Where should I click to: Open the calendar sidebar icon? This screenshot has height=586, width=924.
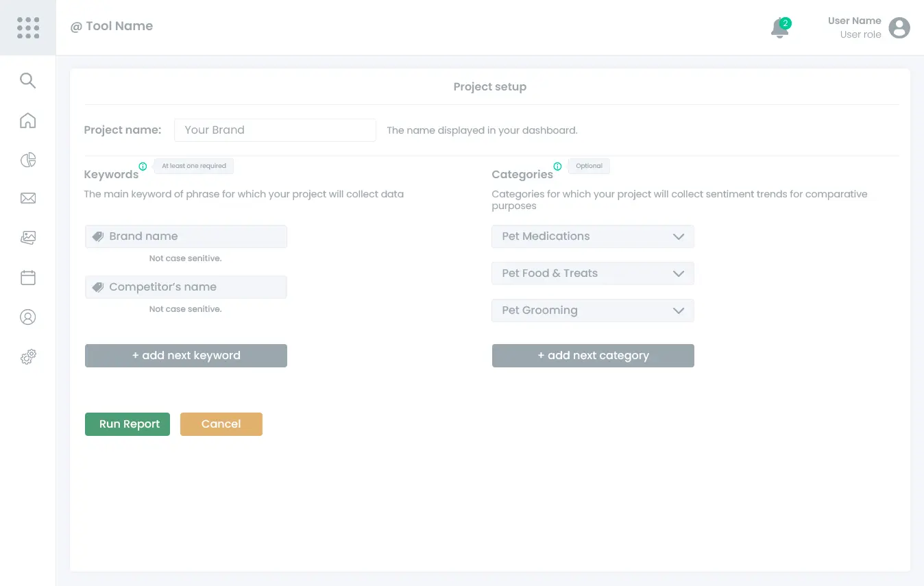point(27,278)
